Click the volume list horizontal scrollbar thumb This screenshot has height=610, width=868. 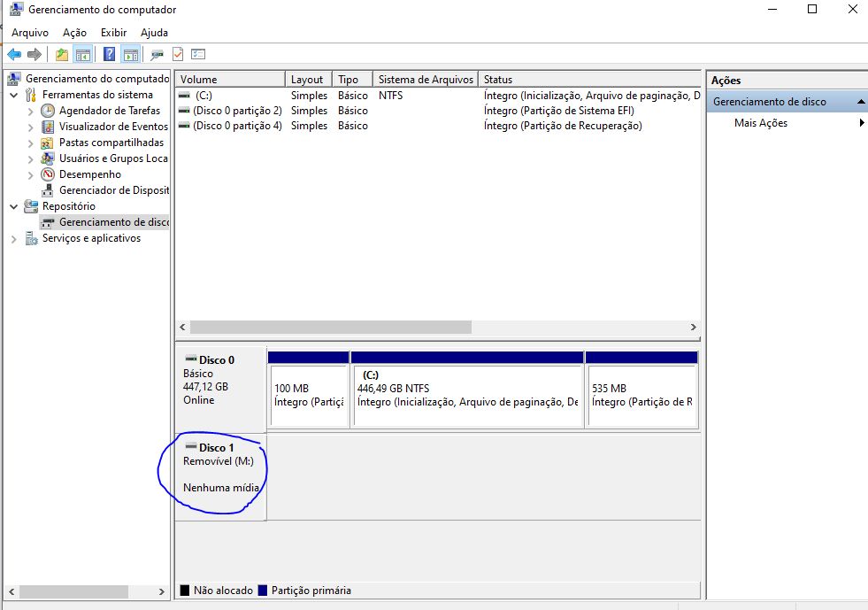tap(331, 327)
